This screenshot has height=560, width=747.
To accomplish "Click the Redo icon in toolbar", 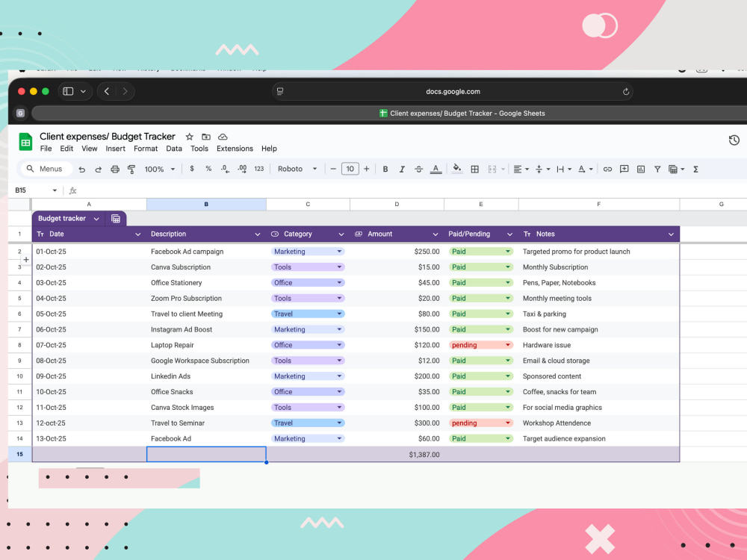I will pos(98,169).
